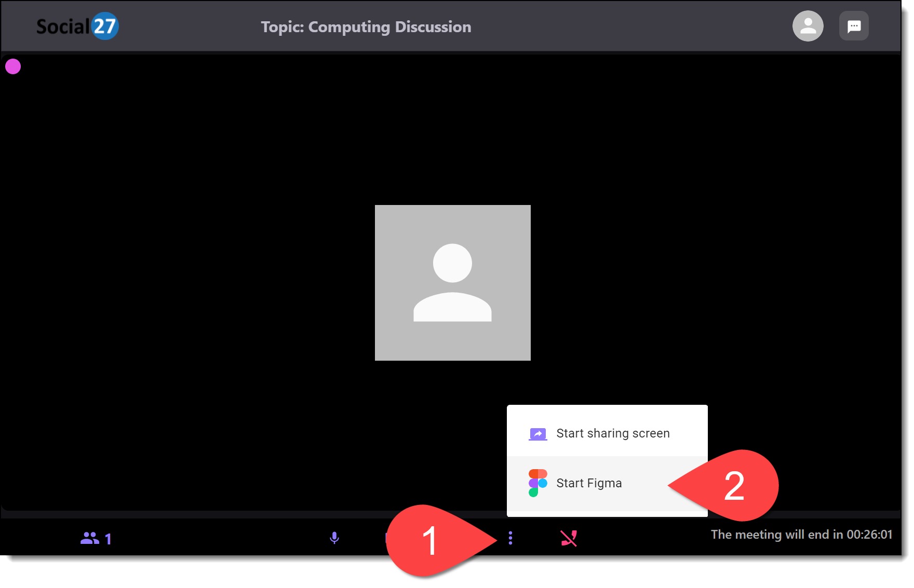Open the three-dot more options menu
The image size is (914, 588).
pyautogui.click(x=510, y=538)
